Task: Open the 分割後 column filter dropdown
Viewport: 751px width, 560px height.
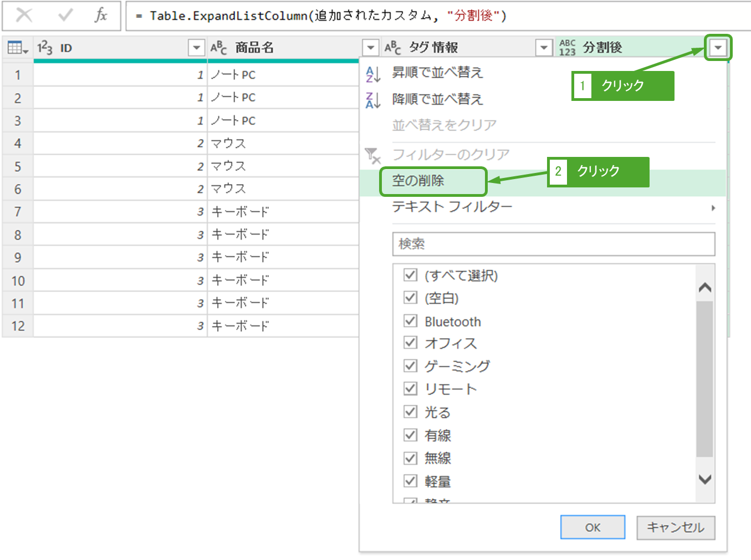Action: click(x=718, y=48)
